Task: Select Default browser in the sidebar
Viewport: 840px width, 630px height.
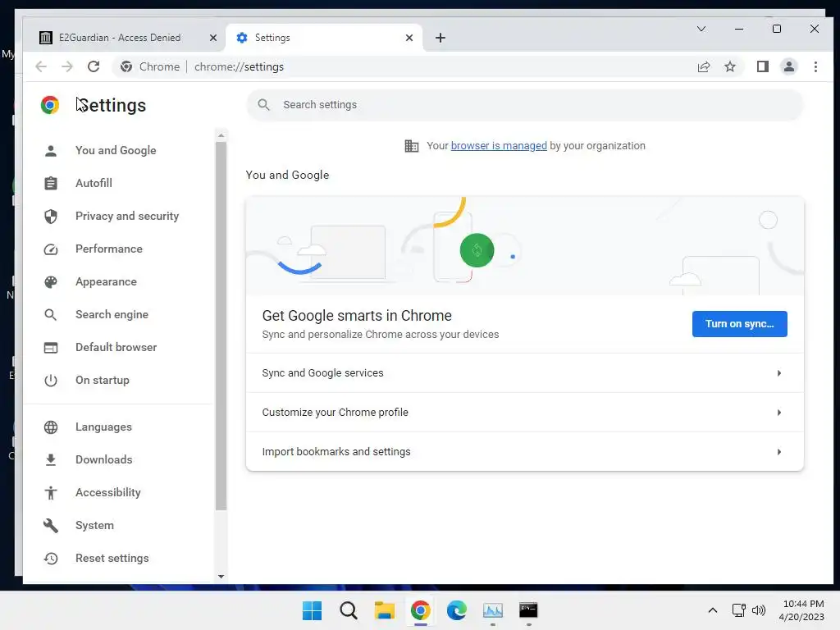Action: point(116,347)
